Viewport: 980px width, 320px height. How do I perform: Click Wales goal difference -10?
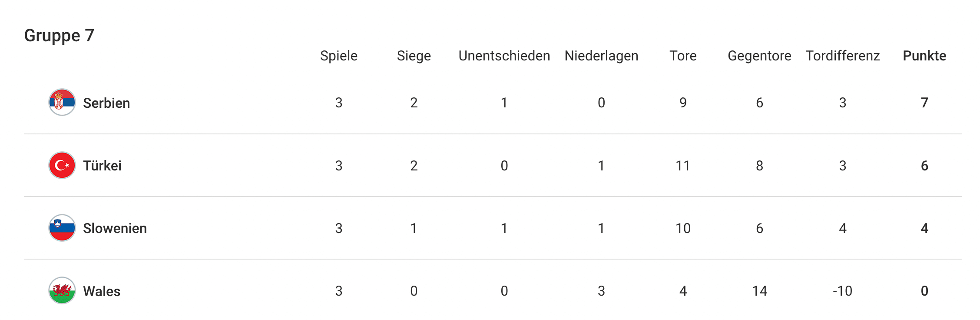843,291
